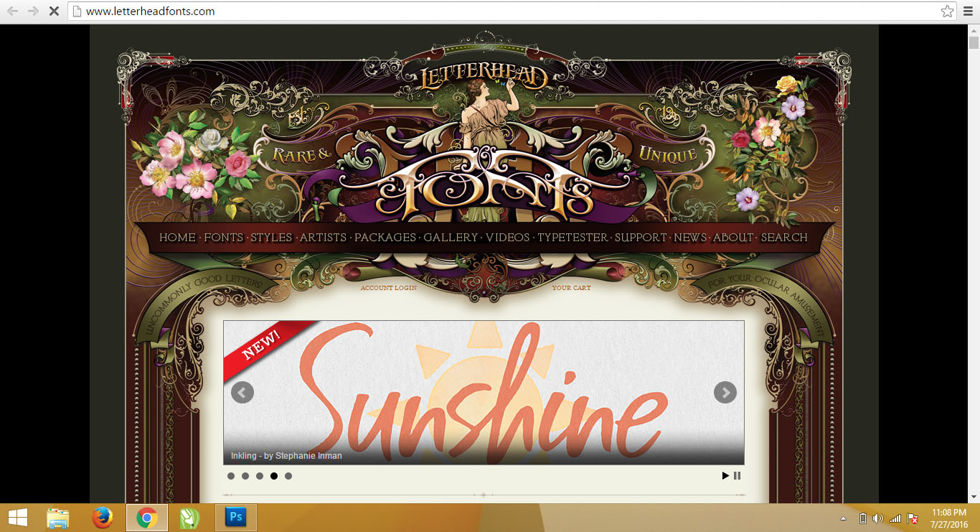
Task: Open the ARTISTS menu item
Action: click(x=323, y=238)
